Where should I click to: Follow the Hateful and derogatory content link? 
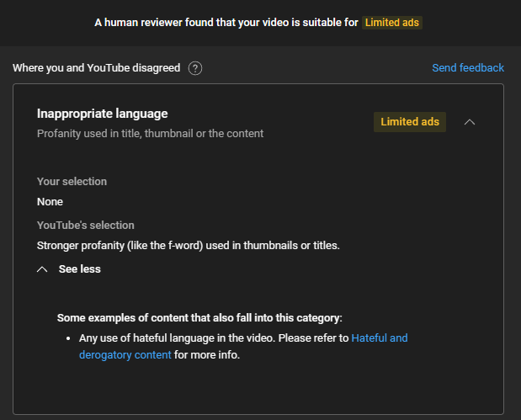379,338
